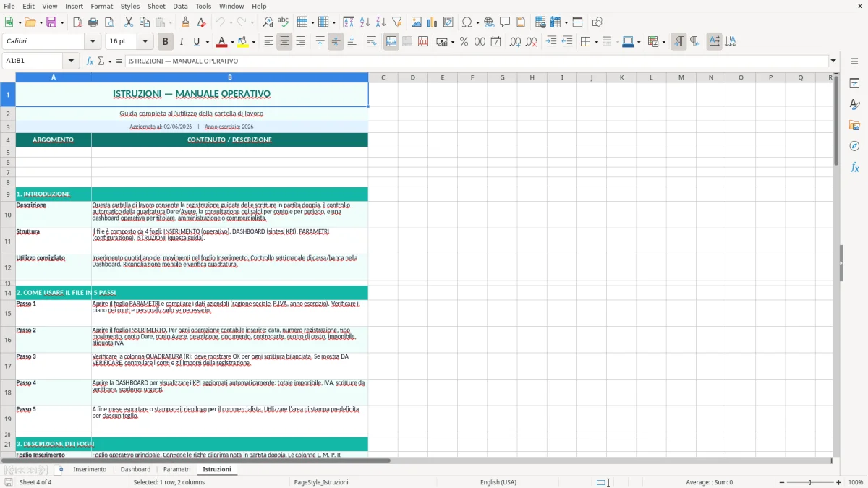Click the Add Decimal Place icon
868x488 pixels.
pos(515,42)
